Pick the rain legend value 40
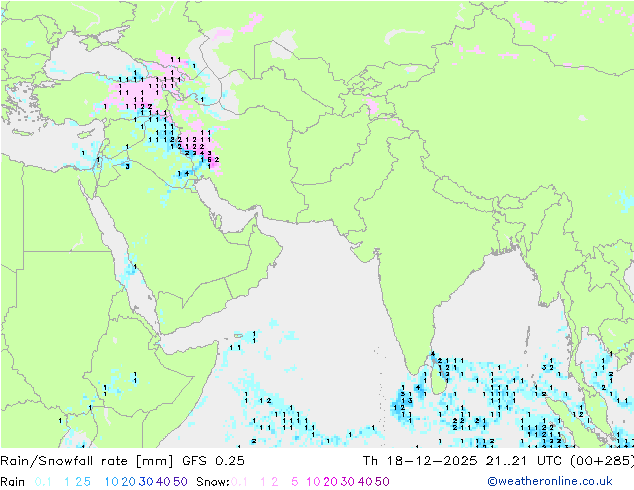 click(163, 482)
